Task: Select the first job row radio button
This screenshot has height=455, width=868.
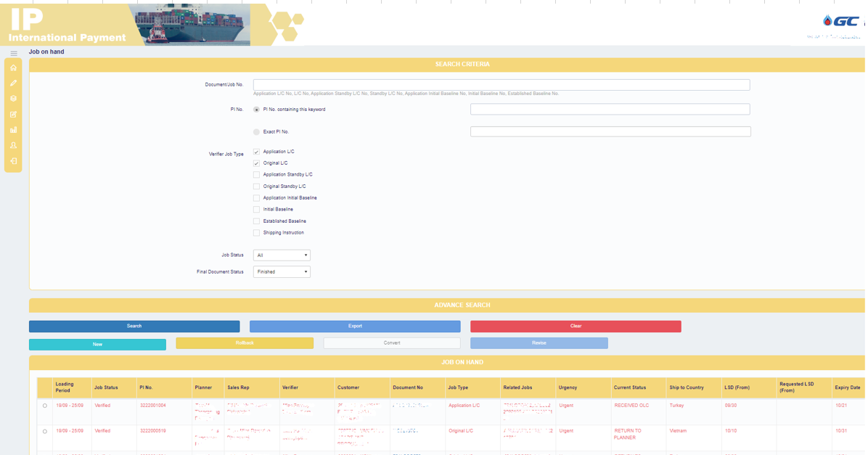Action: pos(45,406)
